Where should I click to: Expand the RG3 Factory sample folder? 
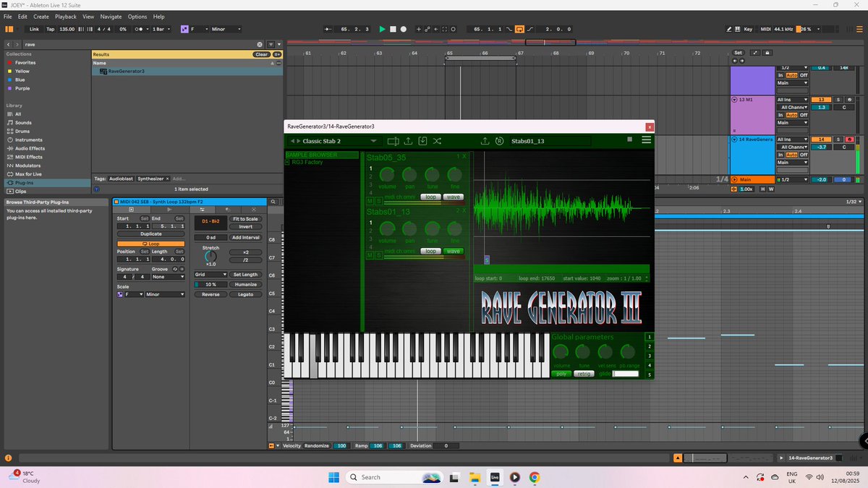click(x=288, y=162)
